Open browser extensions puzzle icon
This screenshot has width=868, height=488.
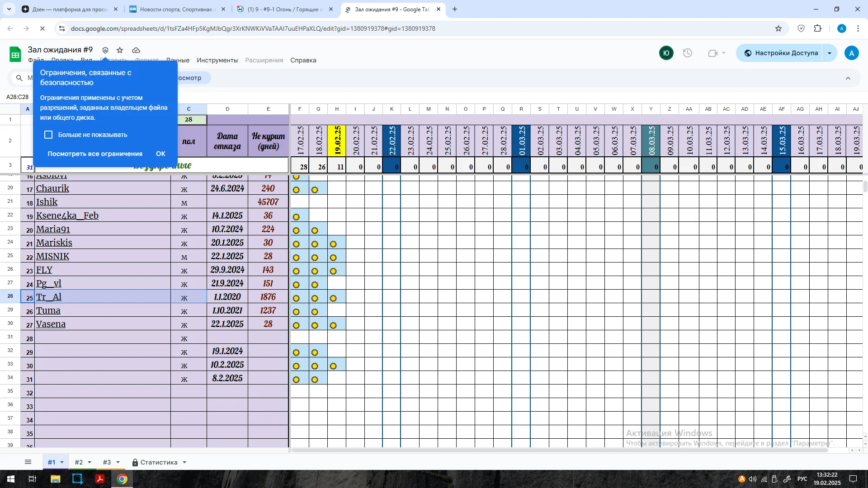coord(817,28)
